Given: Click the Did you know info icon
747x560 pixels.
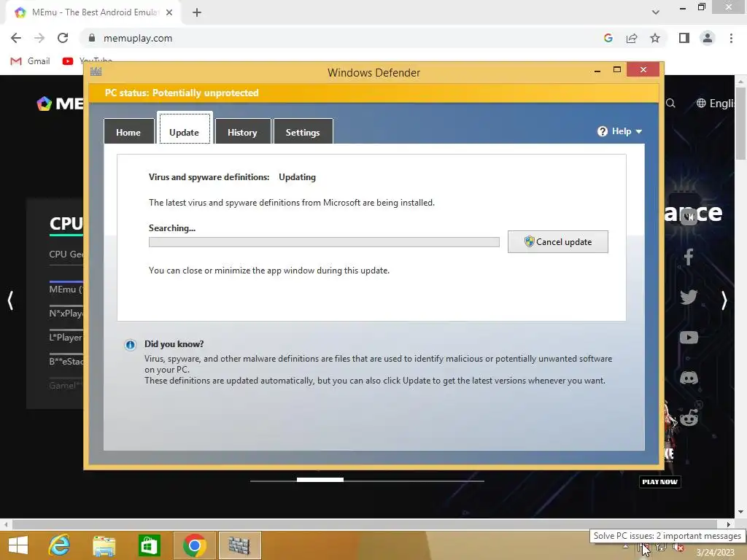Looking at the screenshot, I should 130,345.
